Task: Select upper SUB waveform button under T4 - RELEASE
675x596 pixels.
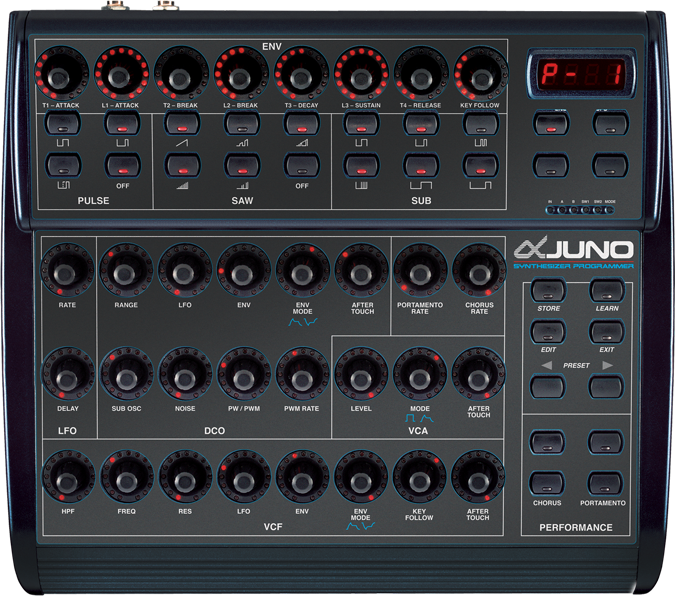Action: [421, 124]
